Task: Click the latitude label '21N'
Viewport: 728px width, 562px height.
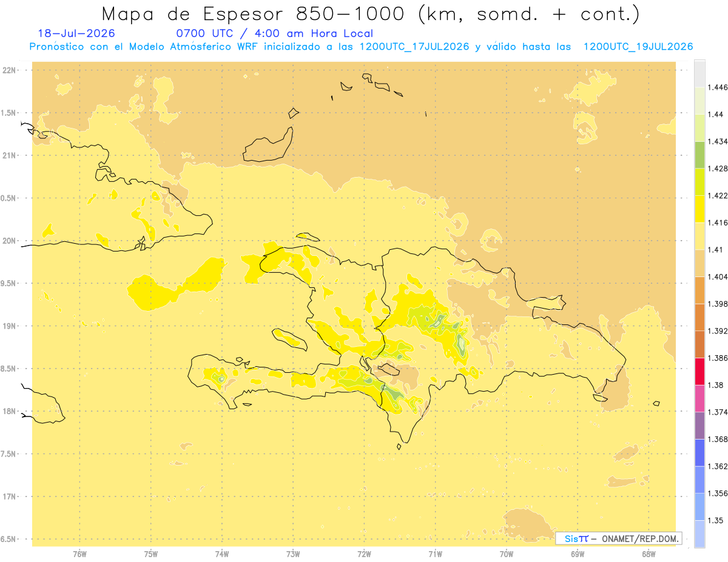Action: (9, 155)
